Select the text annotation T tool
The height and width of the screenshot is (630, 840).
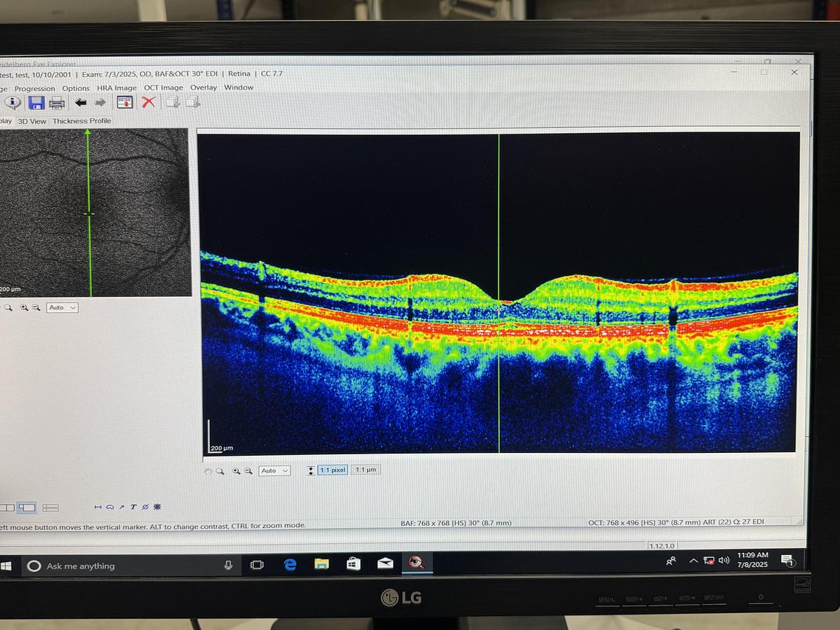(133, 507)
